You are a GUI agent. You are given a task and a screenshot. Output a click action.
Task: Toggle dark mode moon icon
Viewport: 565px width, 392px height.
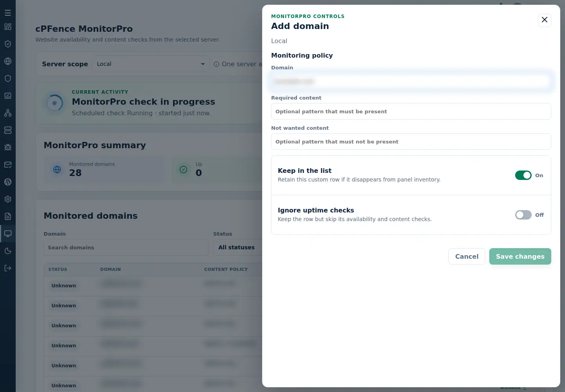[8, 251]
